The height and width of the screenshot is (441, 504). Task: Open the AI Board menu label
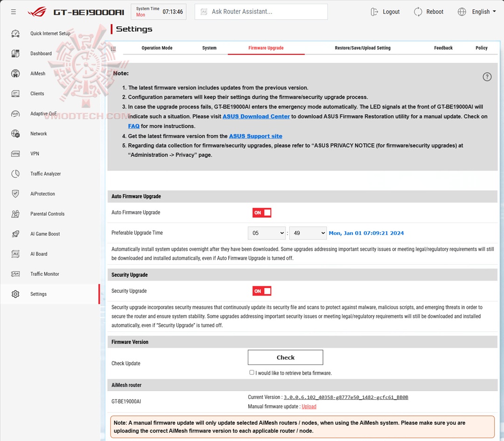coord(39,254)
